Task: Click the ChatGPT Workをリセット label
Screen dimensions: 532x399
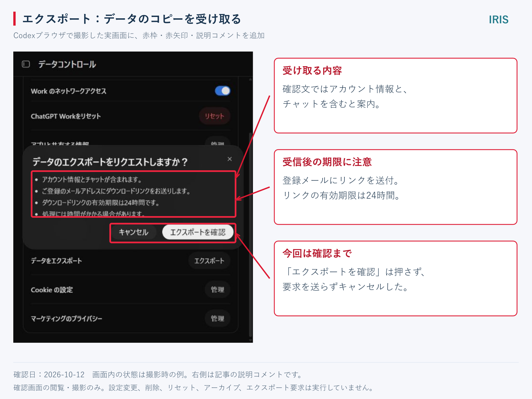Action: coord(66,116)
